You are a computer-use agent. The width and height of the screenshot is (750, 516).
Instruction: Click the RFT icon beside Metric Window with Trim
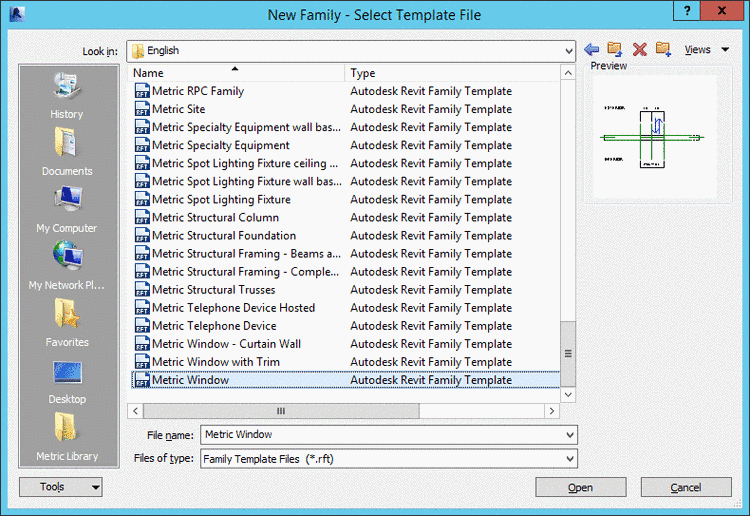point(142,362)
